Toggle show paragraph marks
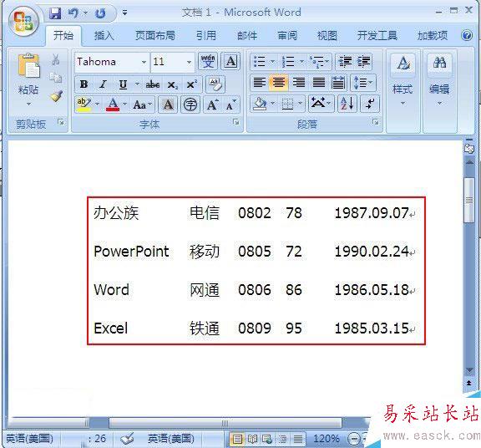 tap(370, 104)
